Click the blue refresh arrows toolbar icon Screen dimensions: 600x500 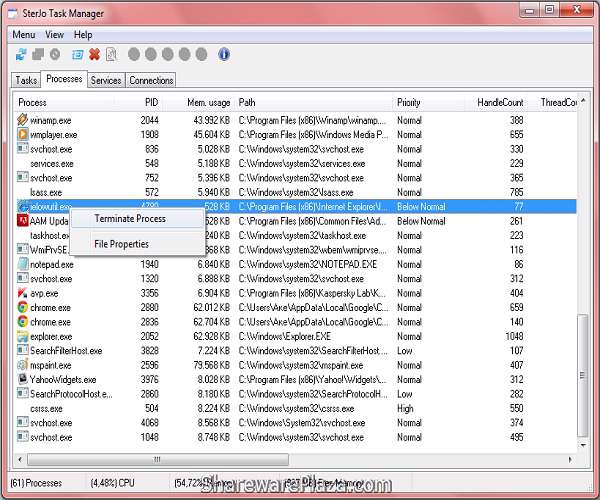tap(21, 54)
